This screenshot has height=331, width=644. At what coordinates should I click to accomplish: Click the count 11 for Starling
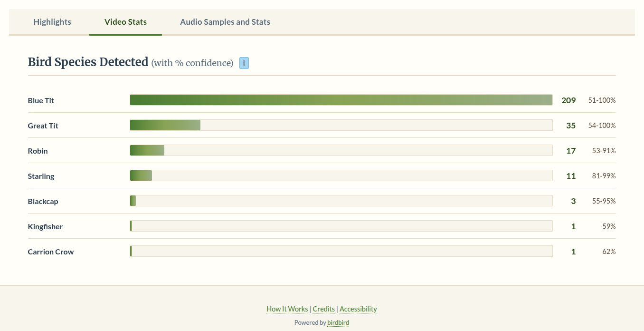(x=571, y=176)
